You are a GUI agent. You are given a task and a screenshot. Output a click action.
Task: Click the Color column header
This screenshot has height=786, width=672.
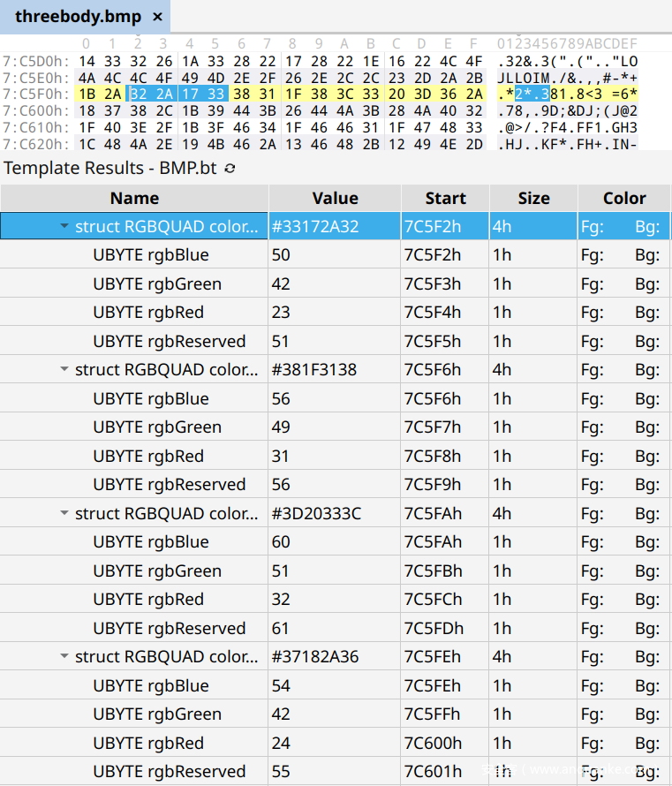tap(624, 198)
